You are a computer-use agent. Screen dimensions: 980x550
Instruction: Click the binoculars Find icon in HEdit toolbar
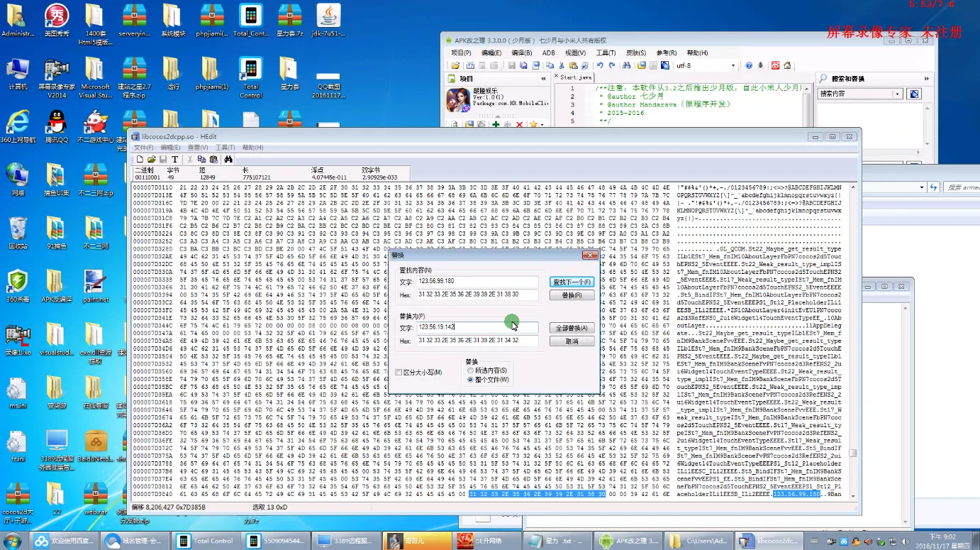[228, 160]
